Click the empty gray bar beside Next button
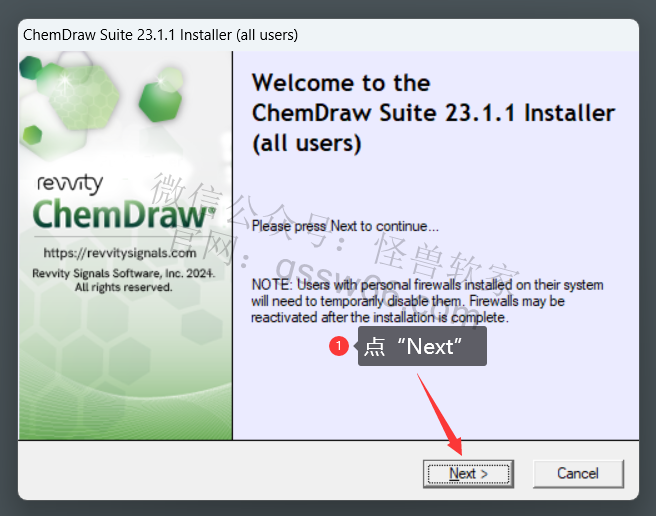 (x=220, y=470)
